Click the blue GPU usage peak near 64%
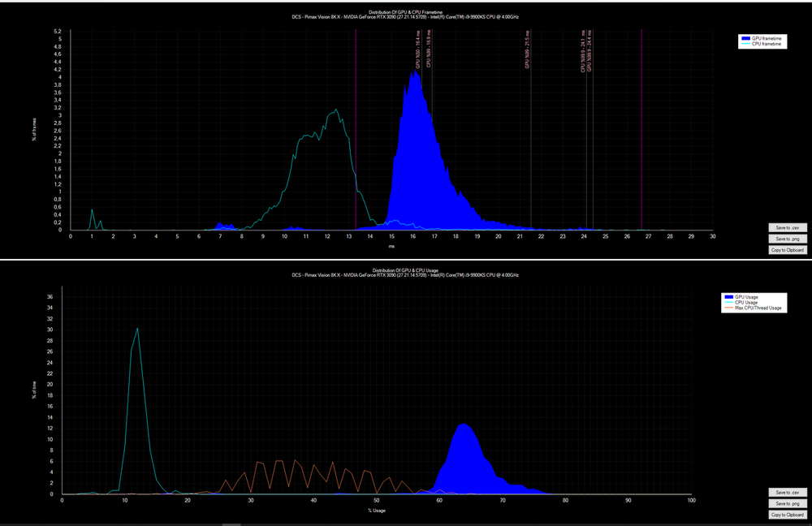Image resolution: width=812 pixels, height=526 pixels. tap(464, 425)
